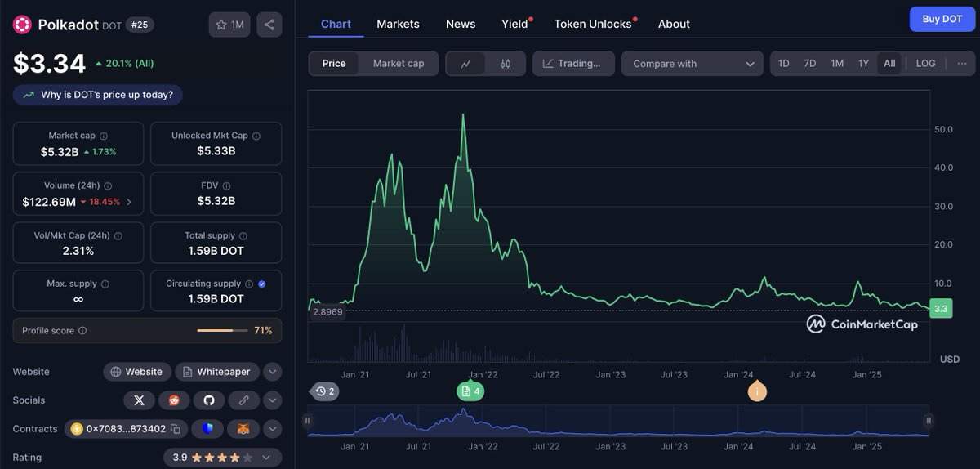980x469 pixels.
Task: Click the #25 rank badge
Action: tap(140, 25)
